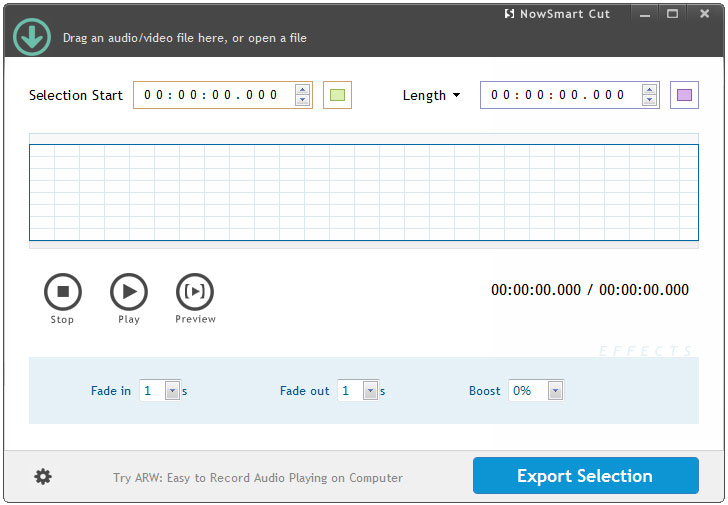This screenshot has width=728, height=505.
Task: Click the green Selection Start marker button
Action: point(337,95)
